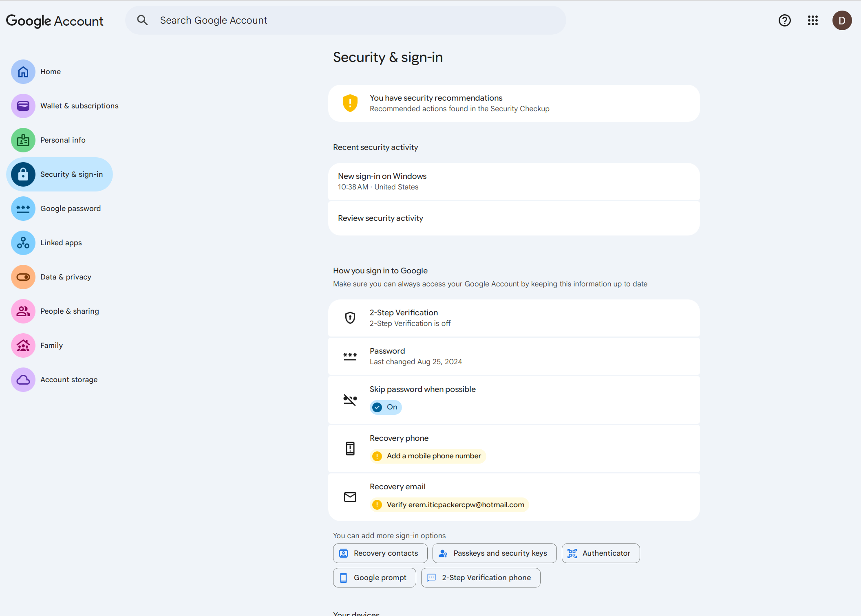
Task: Open Review security activity
Action: point(514,218)
